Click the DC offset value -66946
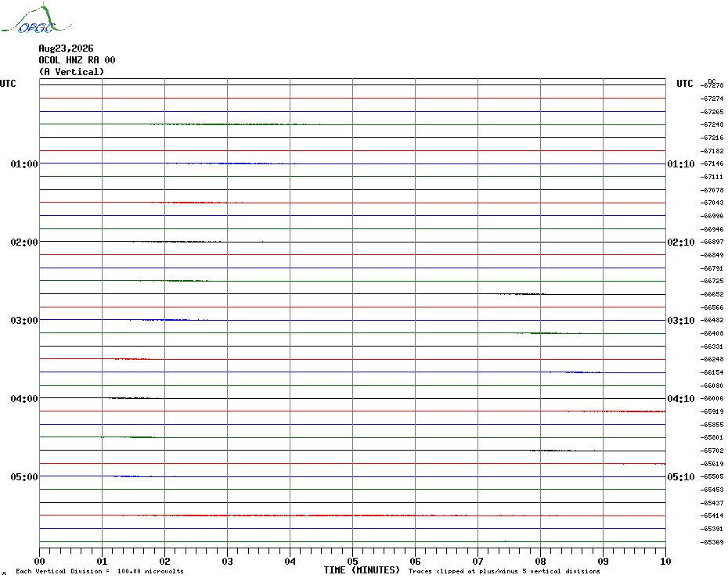728x582 pixels. coord(712,229)
